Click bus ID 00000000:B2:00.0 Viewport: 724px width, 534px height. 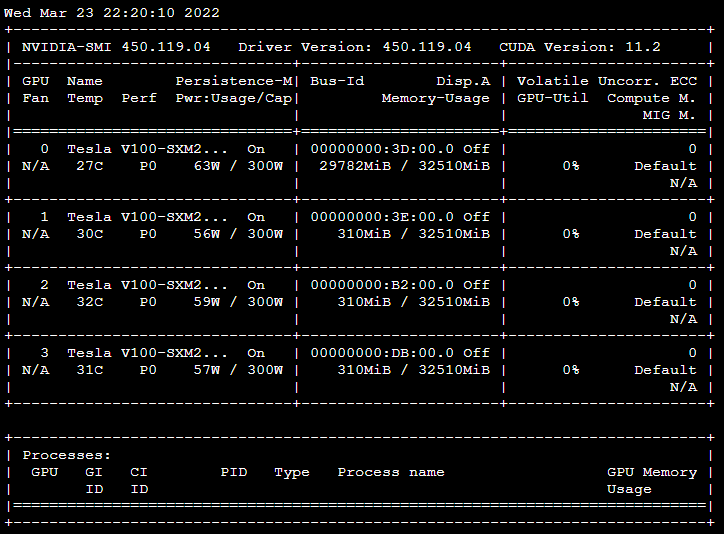pyautogui.click(x=382, y=284)
